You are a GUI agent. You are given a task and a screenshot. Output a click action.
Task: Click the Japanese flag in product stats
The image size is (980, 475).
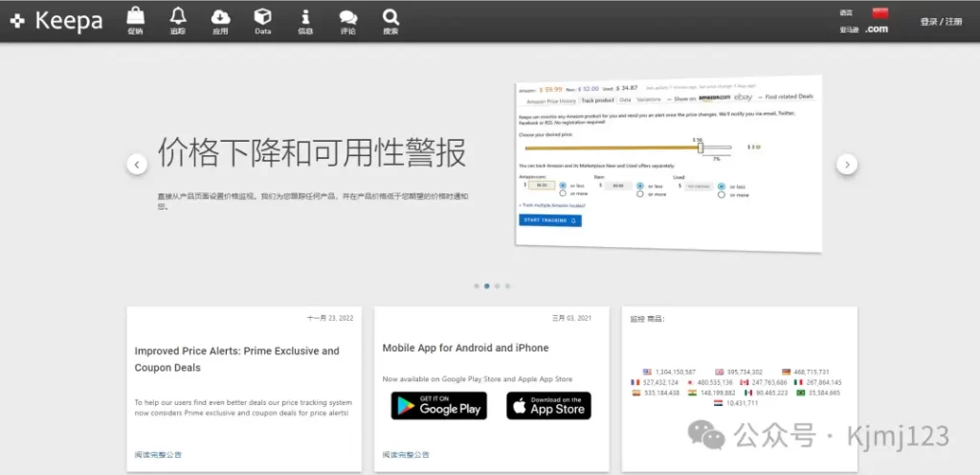(x=690, y=382)
